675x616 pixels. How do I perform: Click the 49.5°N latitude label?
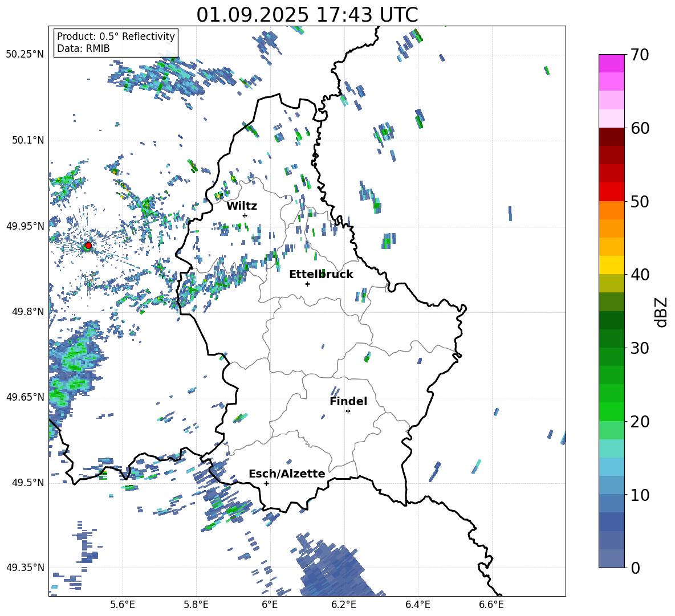(x=28, y=483)
